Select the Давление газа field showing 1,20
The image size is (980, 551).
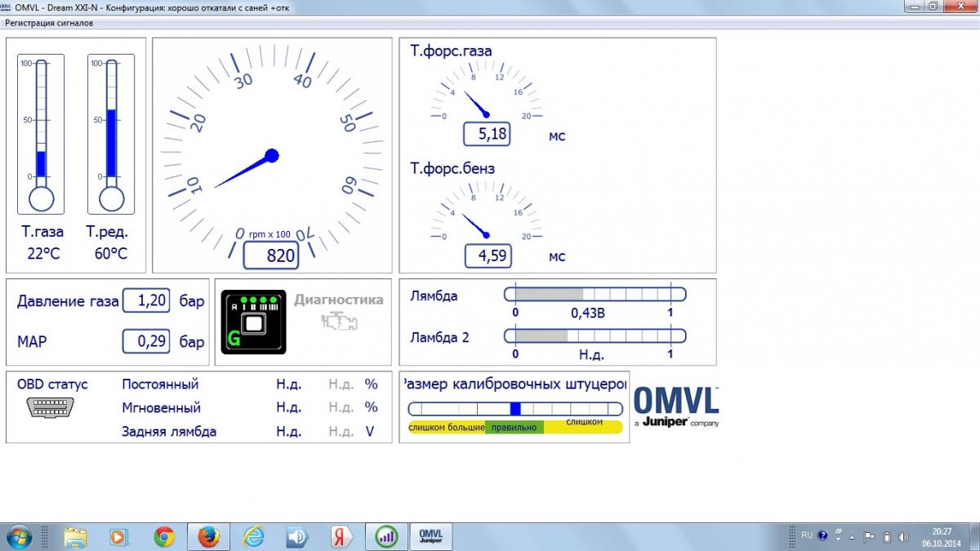[146, 300]
